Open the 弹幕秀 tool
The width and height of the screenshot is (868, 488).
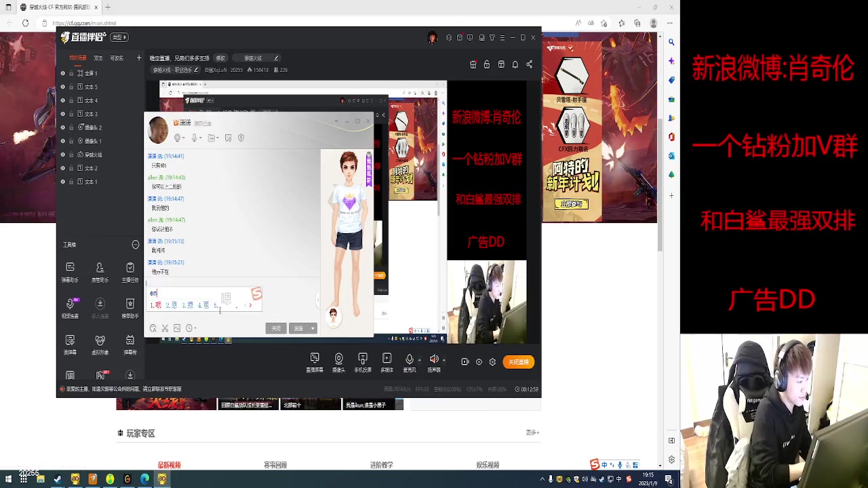pyautogui.click(x=130, y=344)
